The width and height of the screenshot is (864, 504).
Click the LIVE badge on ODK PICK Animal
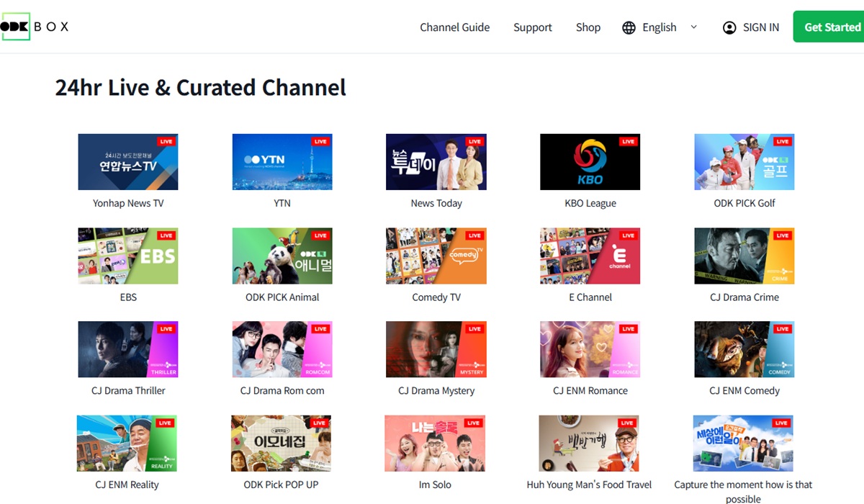coord(321,235)
